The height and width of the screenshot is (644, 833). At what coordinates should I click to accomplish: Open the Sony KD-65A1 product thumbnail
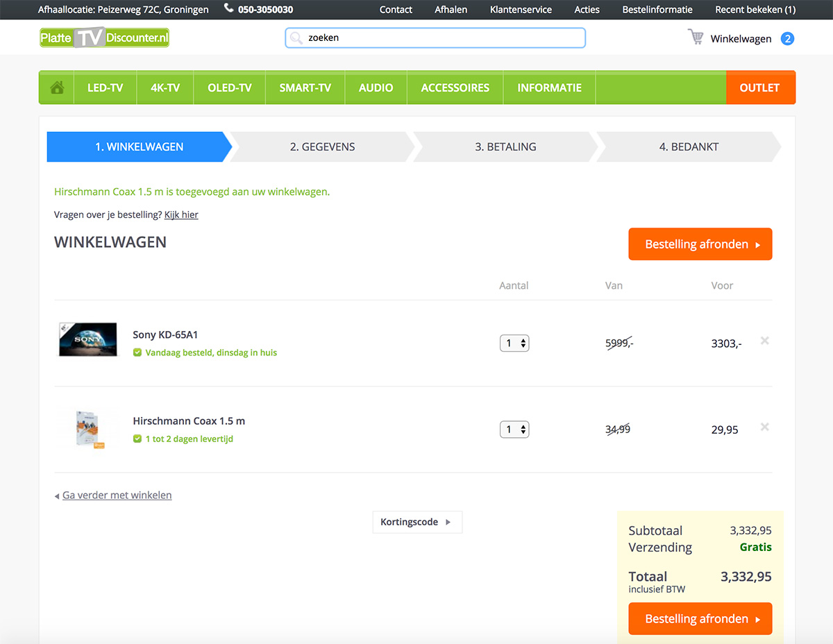click(87, 339)
